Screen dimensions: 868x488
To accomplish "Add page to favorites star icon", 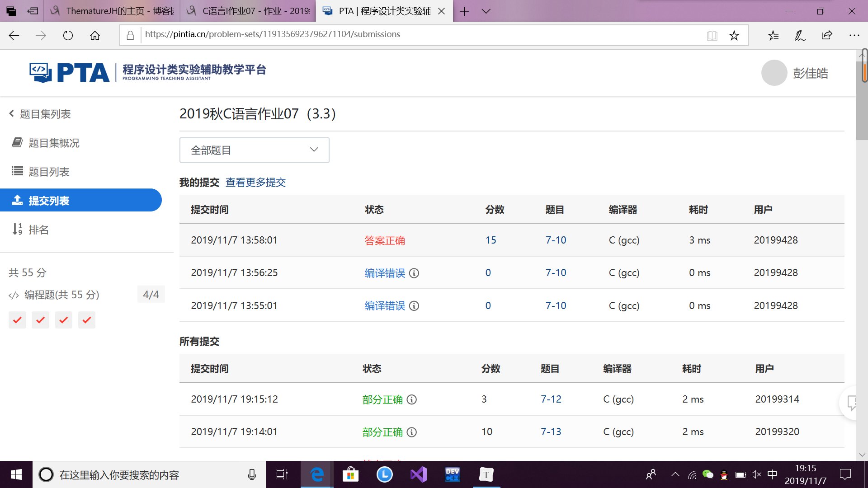I will pos(734,36).
